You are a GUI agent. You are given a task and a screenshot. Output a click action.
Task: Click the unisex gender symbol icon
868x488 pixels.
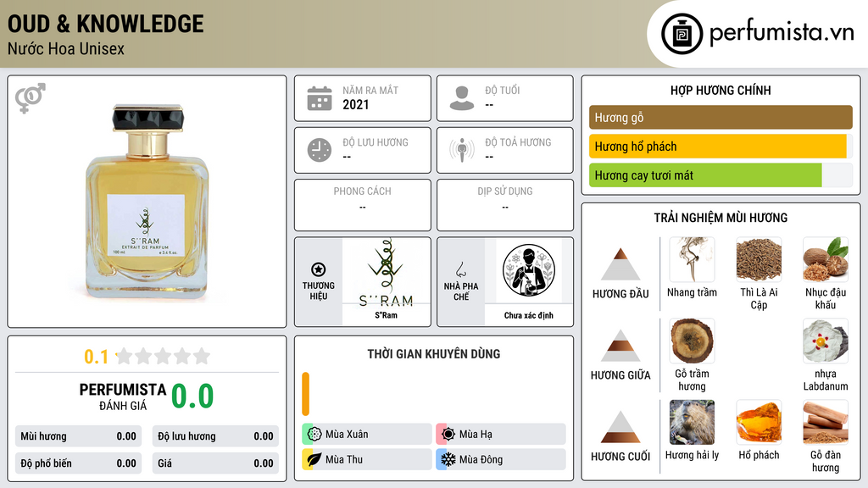[30, 98]
